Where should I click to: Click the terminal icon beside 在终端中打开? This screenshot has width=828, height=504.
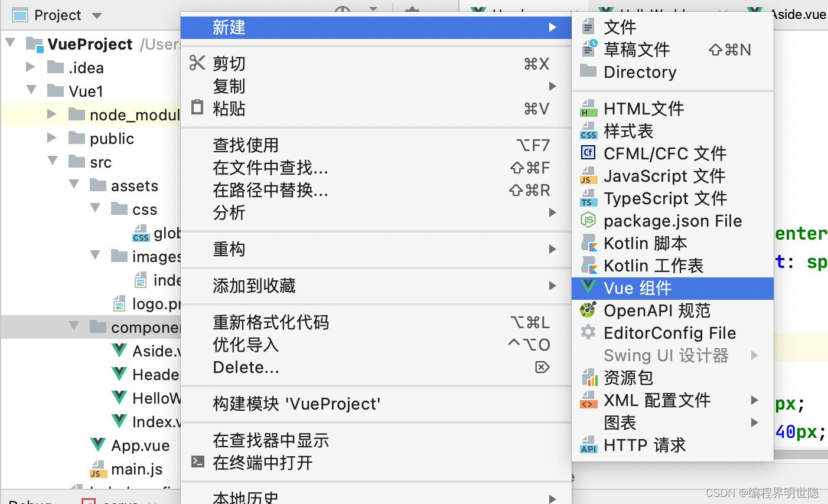[x=198, y=462]
